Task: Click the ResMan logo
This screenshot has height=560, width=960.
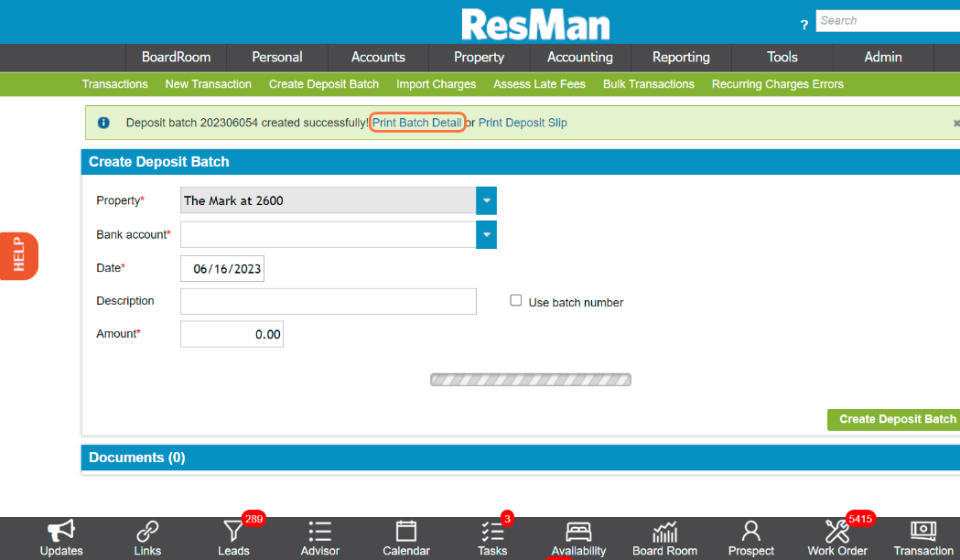Action: click(x=535, y=25)
